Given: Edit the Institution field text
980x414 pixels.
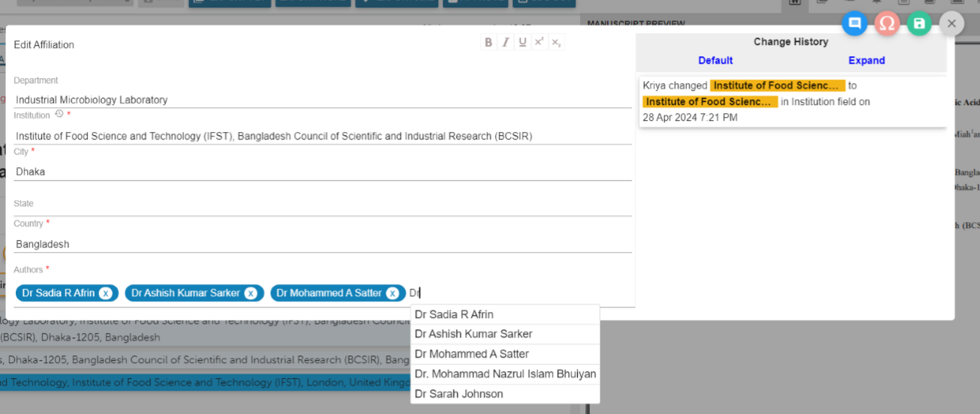Looking at the screenshot, I should 323,136.
